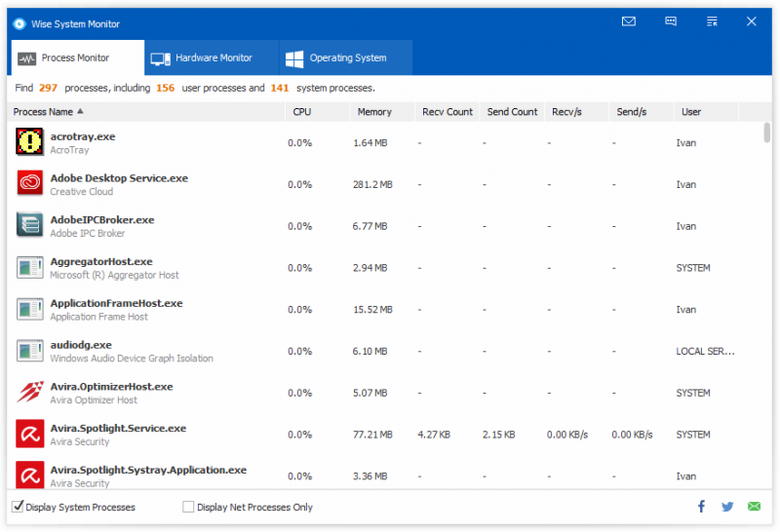The image size is (780, 532).
Task: Click the audiodg.exe icon
Action: click(29, 351)
